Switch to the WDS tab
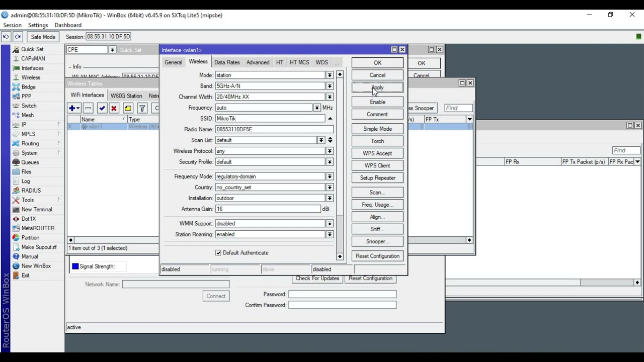644x362 pixels. (321, 62)
